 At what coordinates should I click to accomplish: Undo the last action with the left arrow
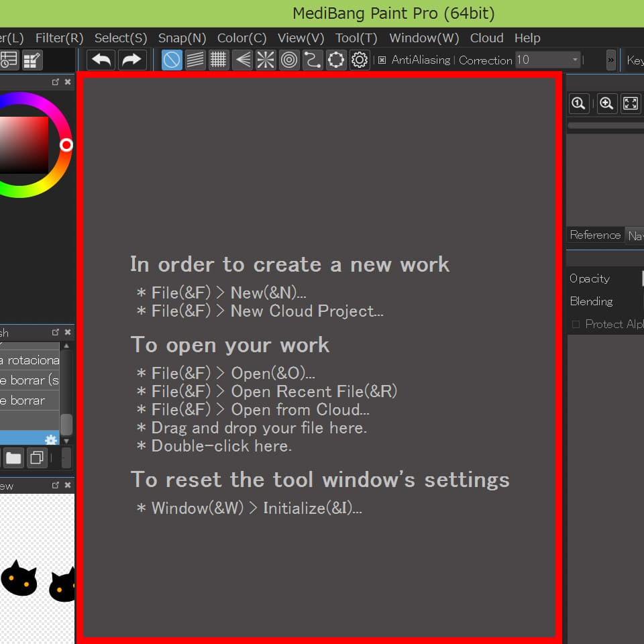click(x=101, y=60)
